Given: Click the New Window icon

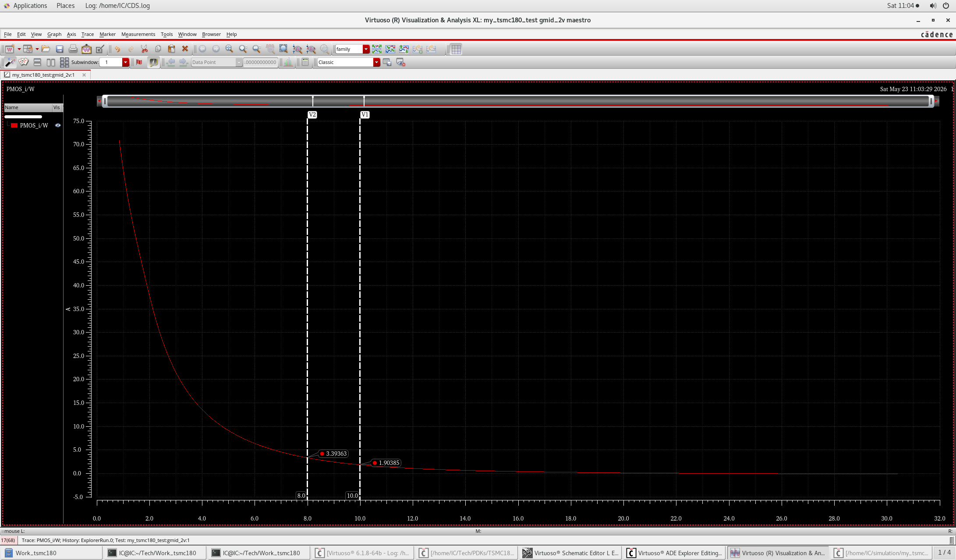Looking at the screenshot, I should tap(9, 49).
